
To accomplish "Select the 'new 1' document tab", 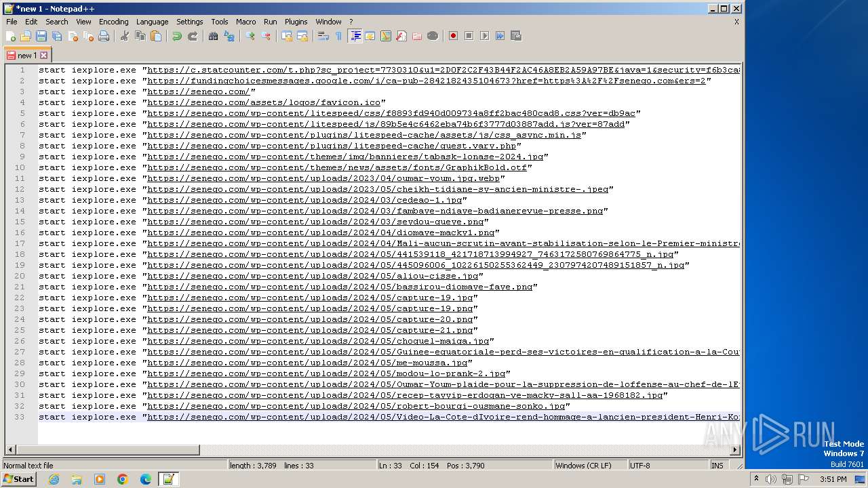I will pyautogui.click(x=27, y=56).
